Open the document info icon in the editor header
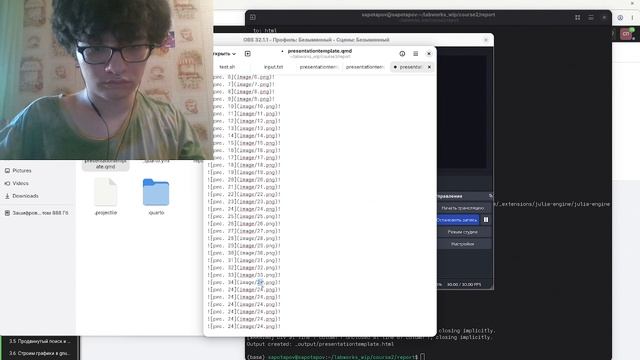 [x=402, y=53]
